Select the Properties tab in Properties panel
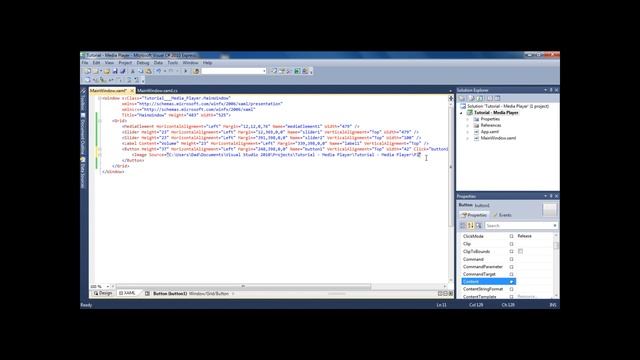 point(474,215)
